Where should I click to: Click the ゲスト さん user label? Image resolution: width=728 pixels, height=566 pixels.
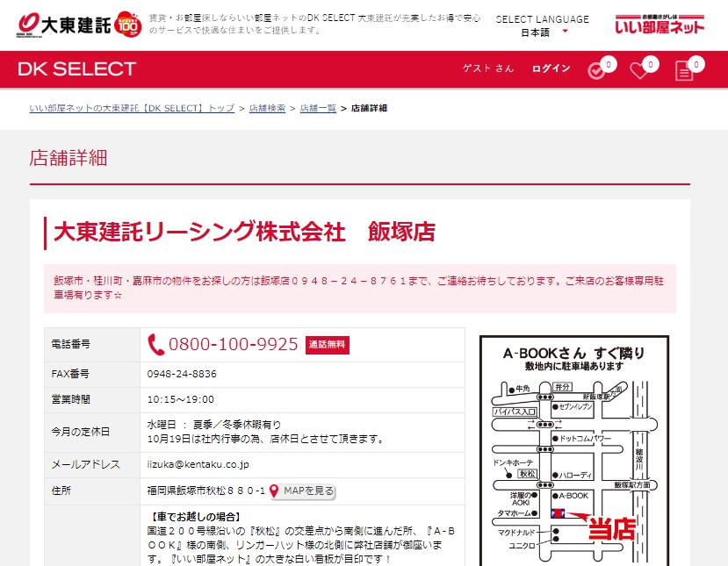(488, 68)
